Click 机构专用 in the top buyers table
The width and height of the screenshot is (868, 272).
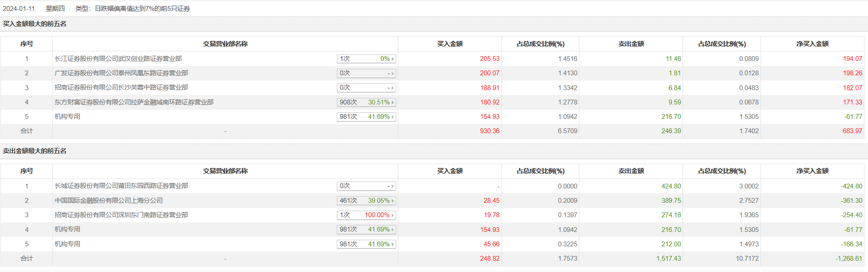tap(67, 117)
